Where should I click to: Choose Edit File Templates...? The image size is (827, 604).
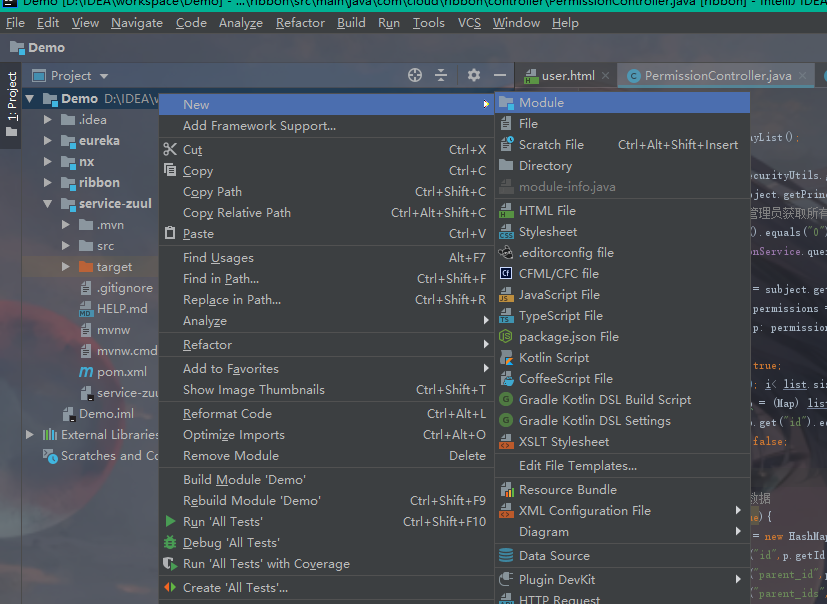click(622, 466)
